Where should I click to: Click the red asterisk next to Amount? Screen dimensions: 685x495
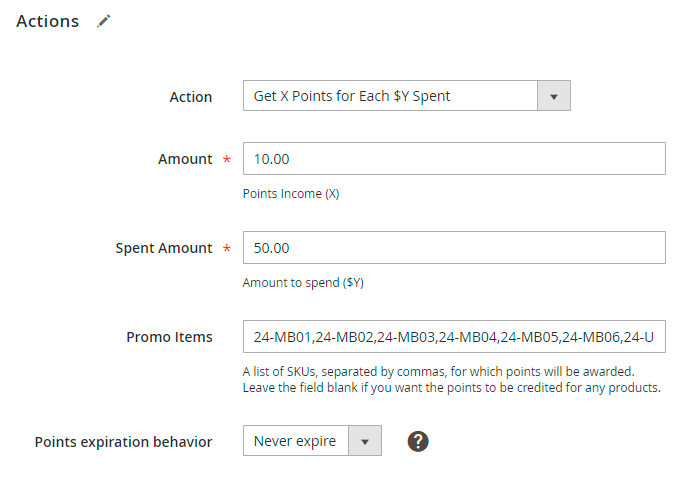click(x=226, y=160)
